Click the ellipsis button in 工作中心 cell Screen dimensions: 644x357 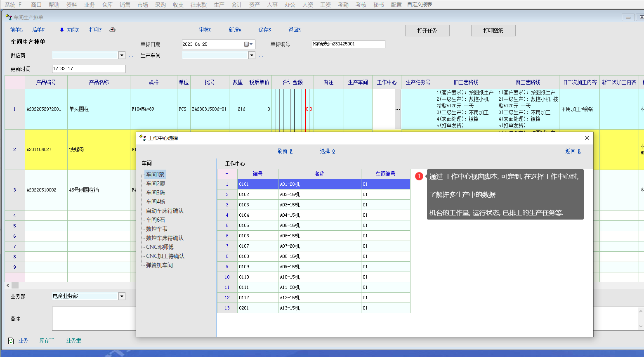(398, 109)
